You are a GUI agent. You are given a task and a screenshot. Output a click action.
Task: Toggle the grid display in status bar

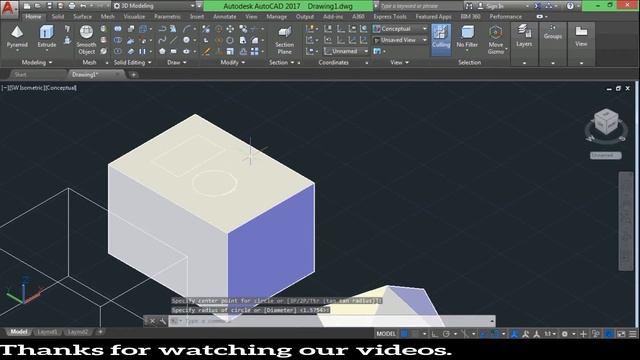404,334
